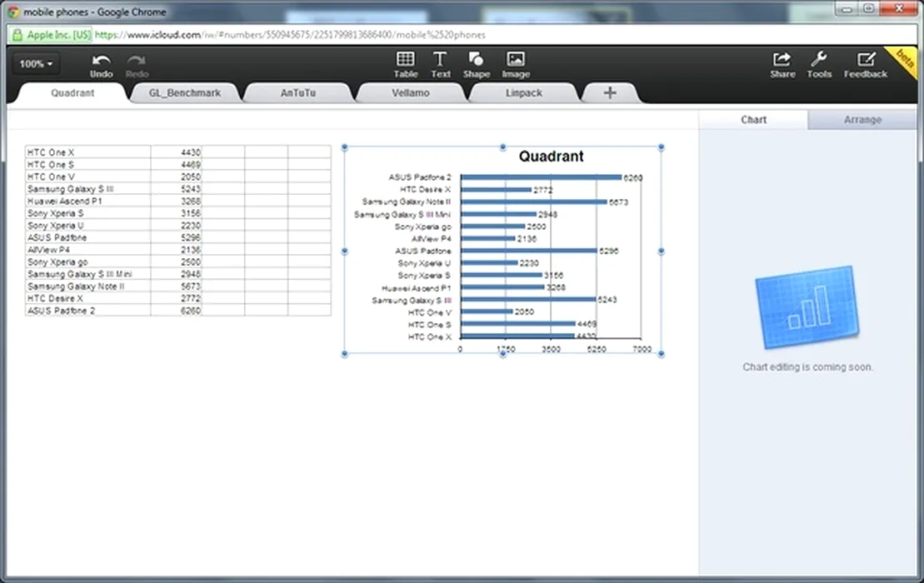Viewport: 924px width, 583px height.
Task: Click the browser address bar URL
Action: click(x=290, y=35)
